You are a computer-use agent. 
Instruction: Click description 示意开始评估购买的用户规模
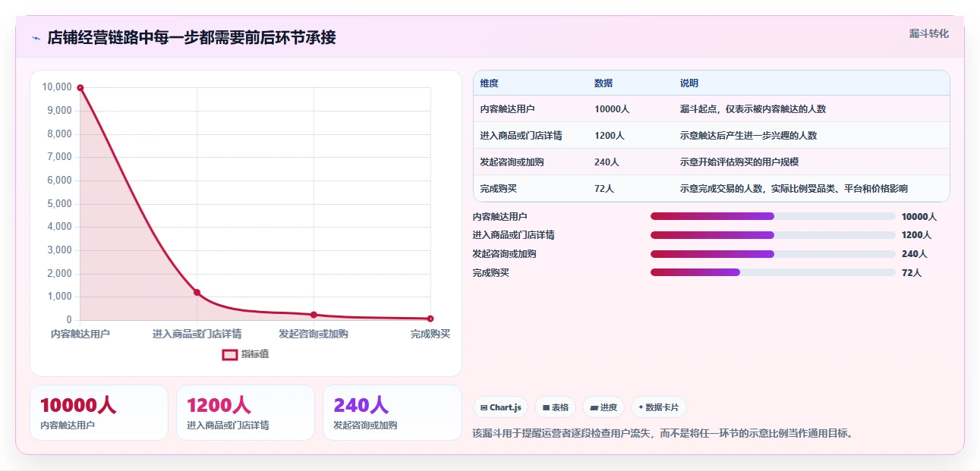[x=739, y=162]
